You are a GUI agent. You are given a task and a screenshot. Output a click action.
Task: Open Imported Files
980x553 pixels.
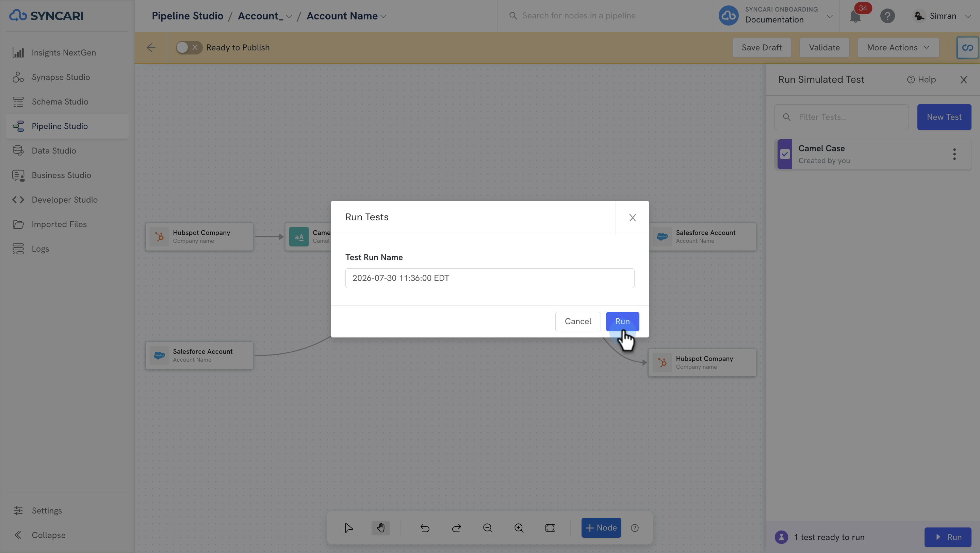coord(67,224)
